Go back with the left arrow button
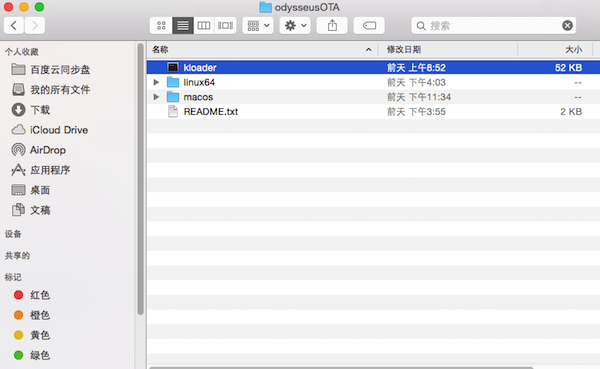600x369 pixels. (x=14, y=26)
